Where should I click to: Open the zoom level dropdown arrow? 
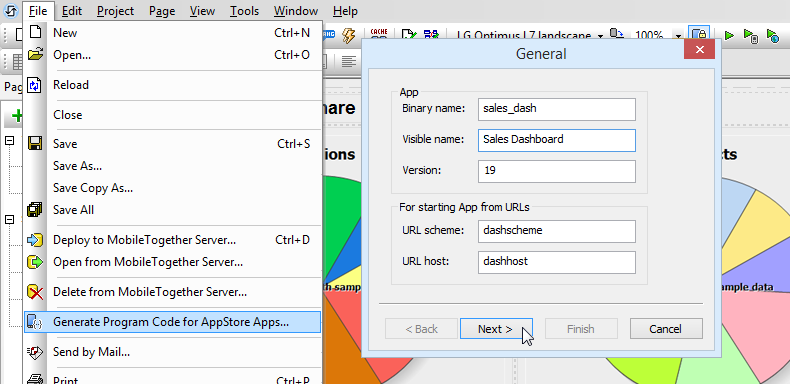pos(678,36)
